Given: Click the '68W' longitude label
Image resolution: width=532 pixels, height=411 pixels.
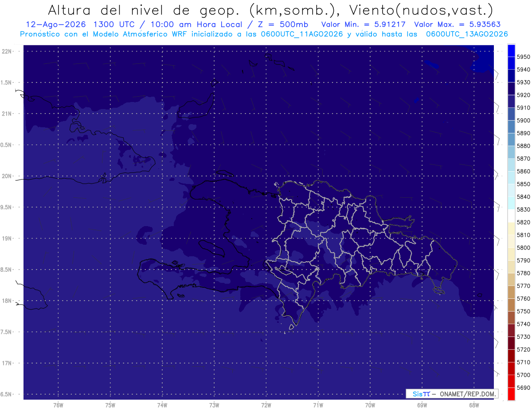Looking at the screenshot, I should (x=473, y=405).
